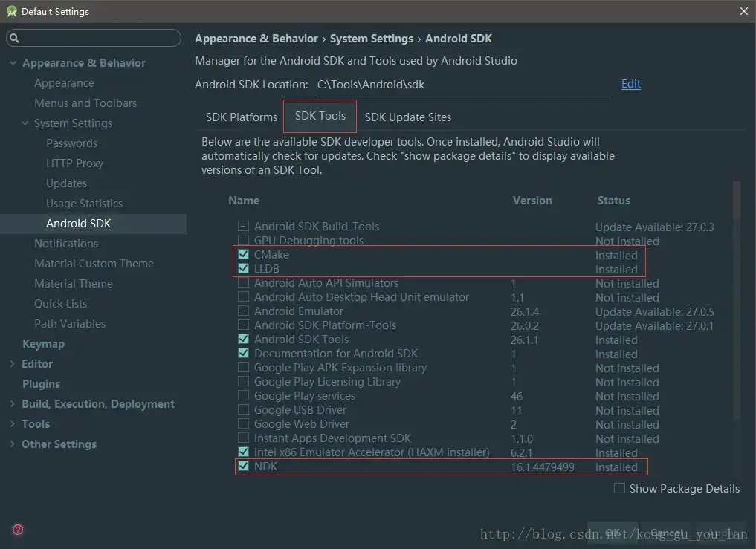Screen dimensions: 756x549
Task: Open Material Custom Theme settings
Action: [x=94, y=264]
